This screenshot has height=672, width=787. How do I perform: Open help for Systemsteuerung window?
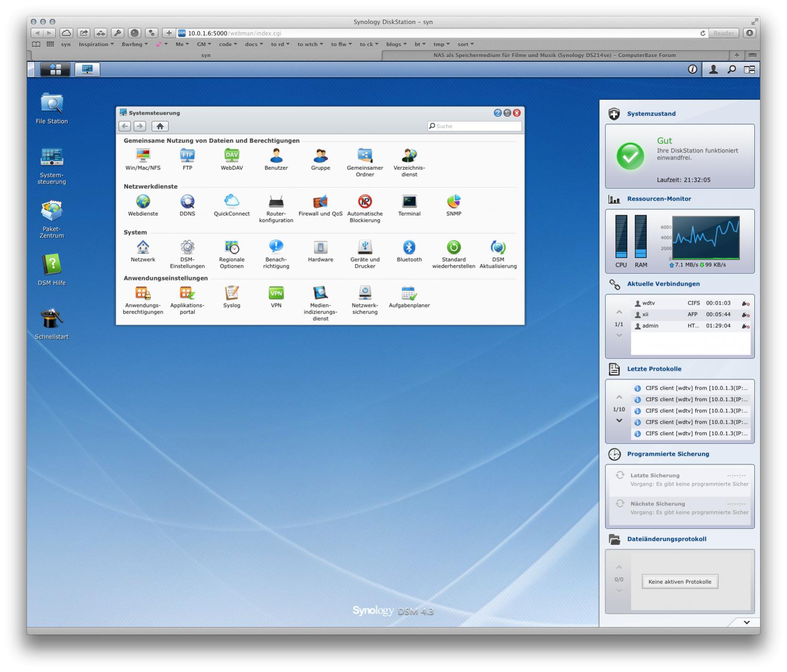pos(497,113)
